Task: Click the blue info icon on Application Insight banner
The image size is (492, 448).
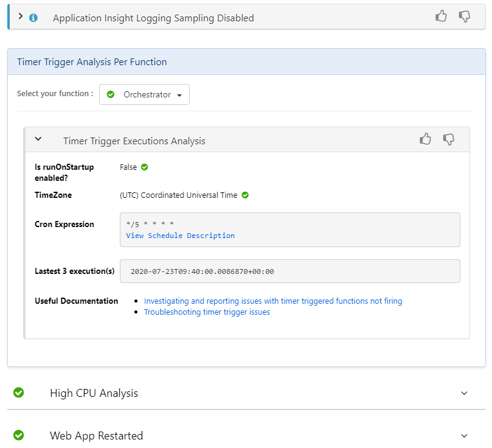Action: click(x=33, y=18)
